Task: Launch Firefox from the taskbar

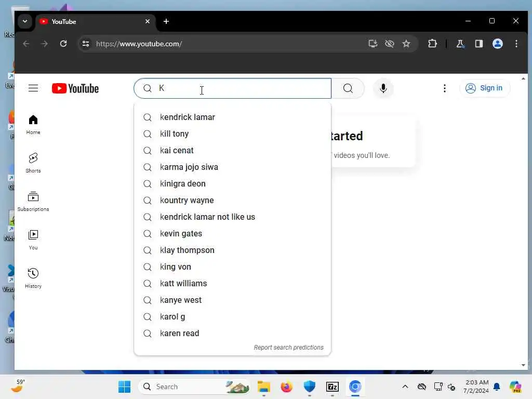Action: coord(287,387)
